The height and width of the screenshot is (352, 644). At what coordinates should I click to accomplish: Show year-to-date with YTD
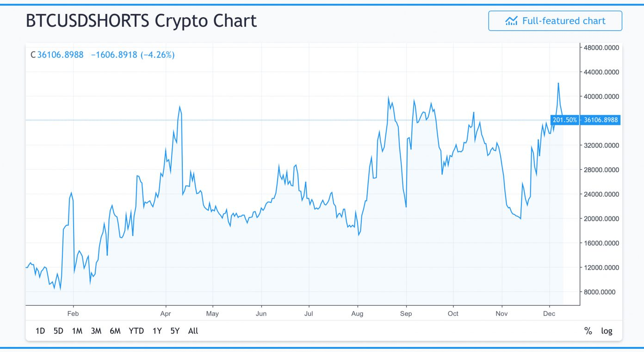(136, 331)
